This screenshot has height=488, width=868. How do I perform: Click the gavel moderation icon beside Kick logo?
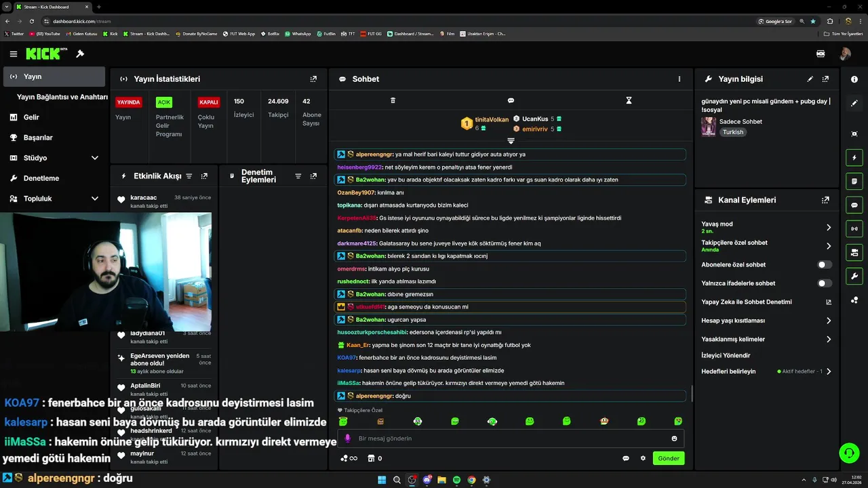(x=80, y=54)
